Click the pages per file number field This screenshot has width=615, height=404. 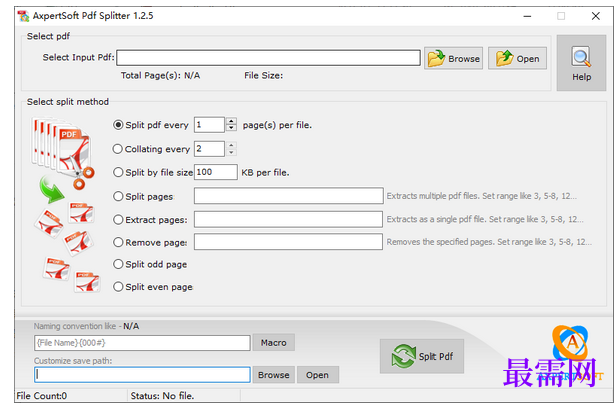[x=209, y=125]
